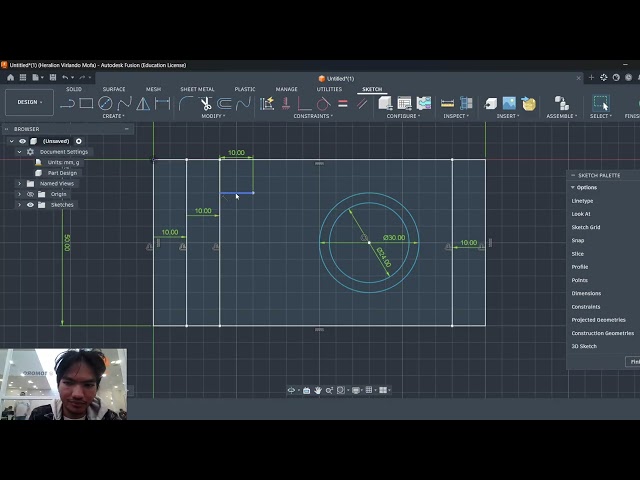Switch to the SHEET METAL tab

(x=198, y=89)
